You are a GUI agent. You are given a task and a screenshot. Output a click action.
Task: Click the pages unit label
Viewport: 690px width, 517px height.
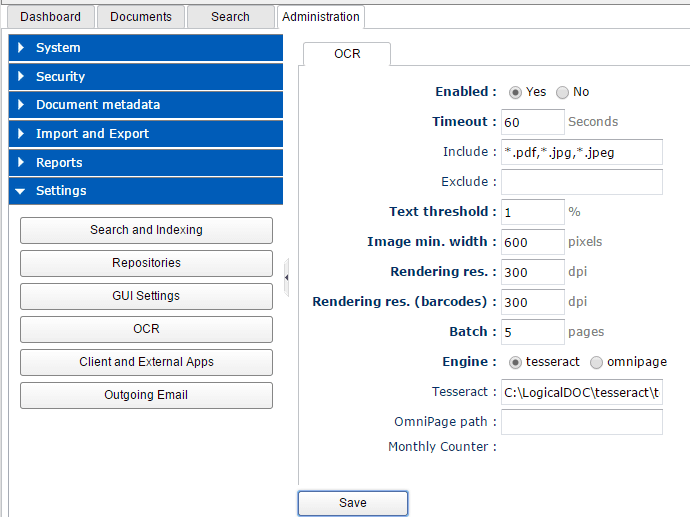click(x=586, y=332)
